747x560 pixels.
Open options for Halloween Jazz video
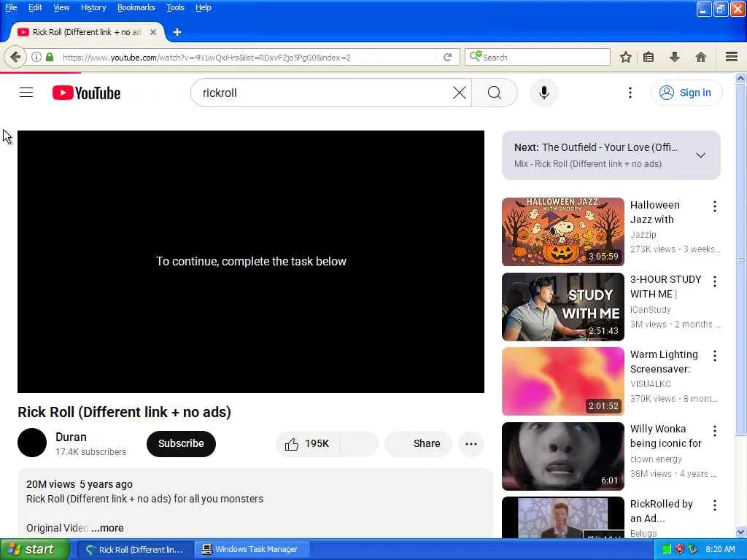click(x=715, y=206)
